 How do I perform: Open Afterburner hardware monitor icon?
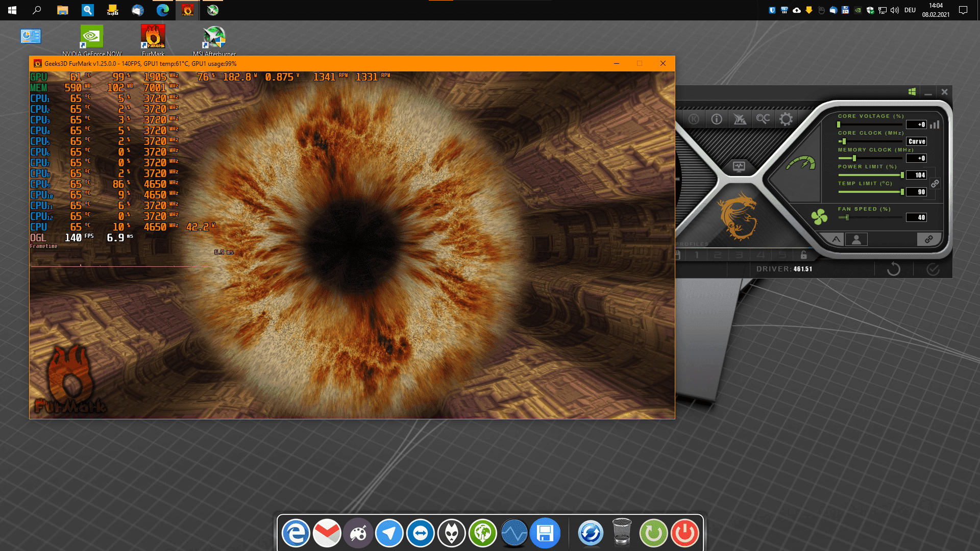739,166
